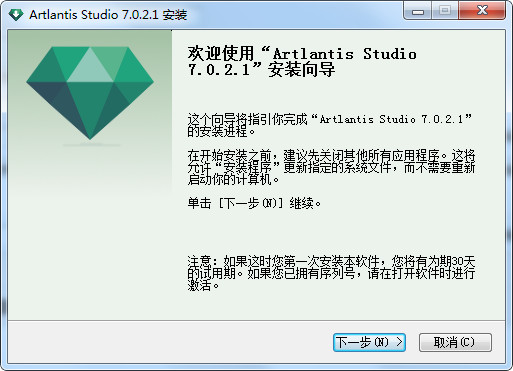Click the heading 欢迎使用 Artlantis Studio 7.0.2.1 安装向导
Screen dimensions: 513x371
(302, 62)
